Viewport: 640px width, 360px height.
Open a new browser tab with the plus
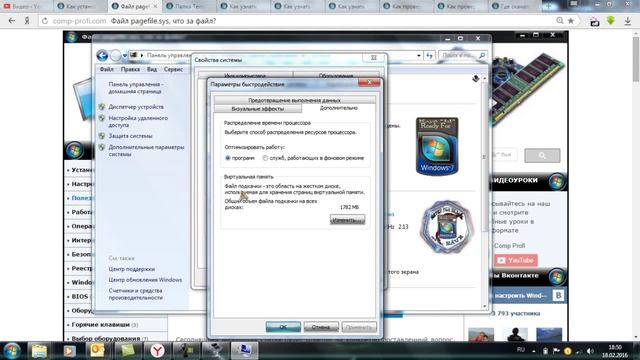[548, 6]
